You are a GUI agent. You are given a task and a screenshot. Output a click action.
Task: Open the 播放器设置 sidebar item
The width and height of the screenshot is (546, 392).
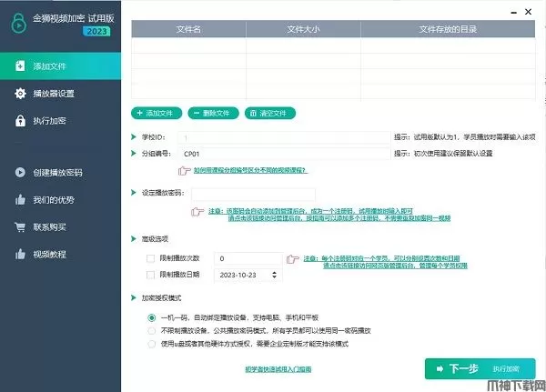(61, 94)
